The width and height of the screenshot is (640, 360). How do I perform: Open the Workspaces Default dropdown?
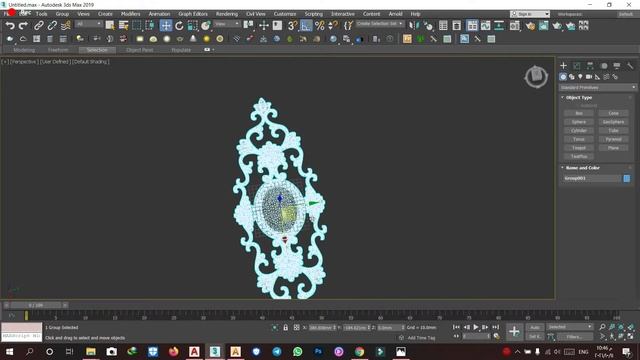pyautogui.click(x=625, y=14)
